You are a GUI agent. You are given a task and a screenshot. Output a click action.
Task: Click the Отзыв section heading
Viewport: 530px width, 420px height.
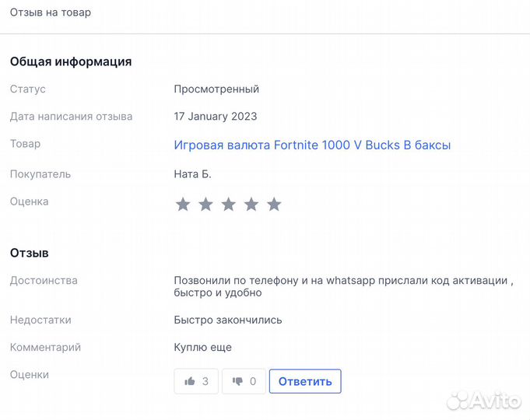[x=30, y=253]
